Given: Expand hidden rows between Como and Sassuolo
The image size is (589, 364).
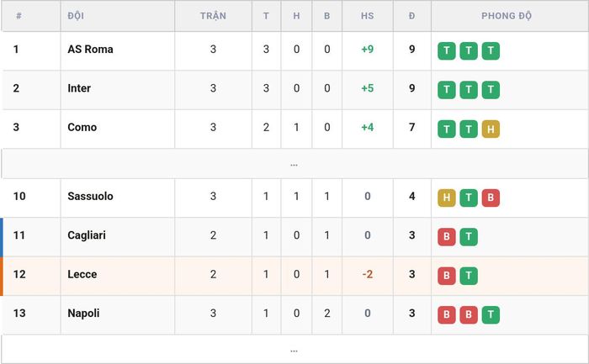Looking at the screenshot, I should (294, 164).
